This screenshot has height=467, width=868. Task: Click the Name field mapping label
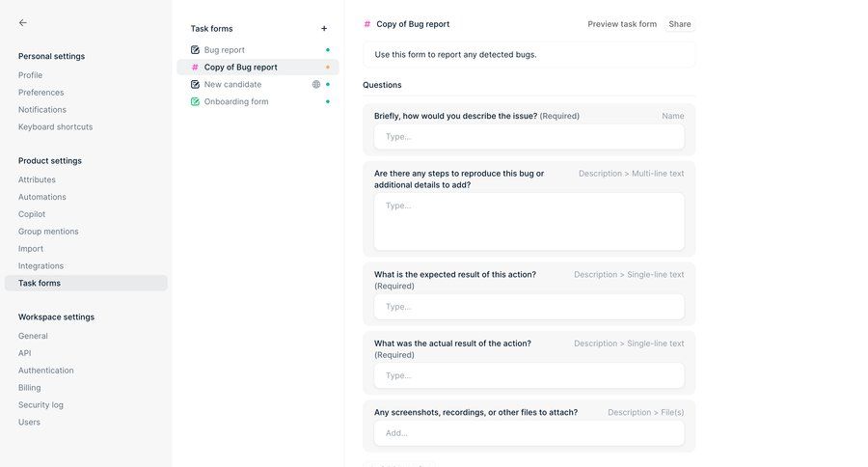coord(672,116)
